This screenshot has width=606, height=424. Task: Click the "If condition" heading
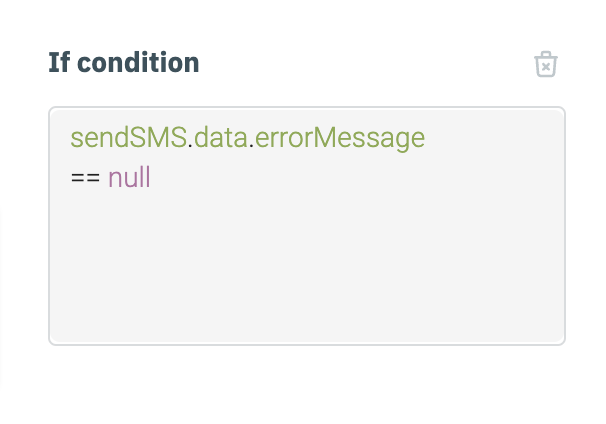click(124, 63)
